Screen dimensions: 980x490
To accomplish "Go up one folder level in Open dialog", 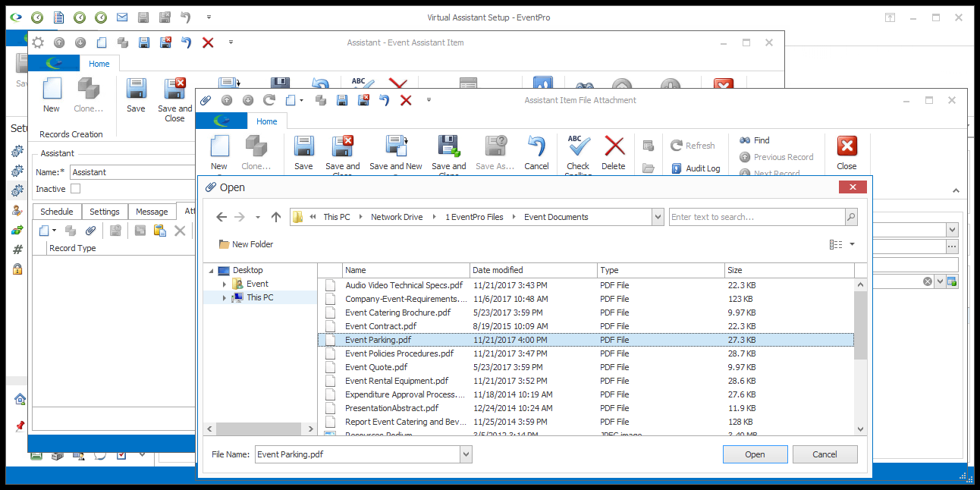I will point(276,217).
